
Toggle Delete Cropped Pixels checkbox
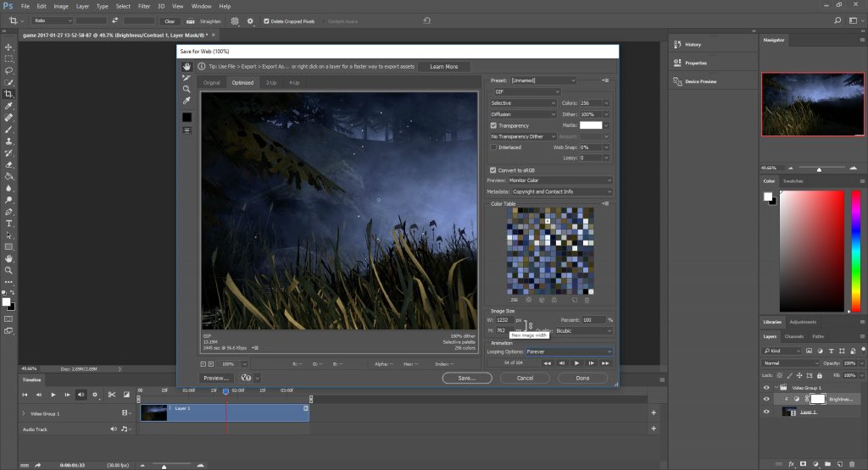click(x=266, y=21)
